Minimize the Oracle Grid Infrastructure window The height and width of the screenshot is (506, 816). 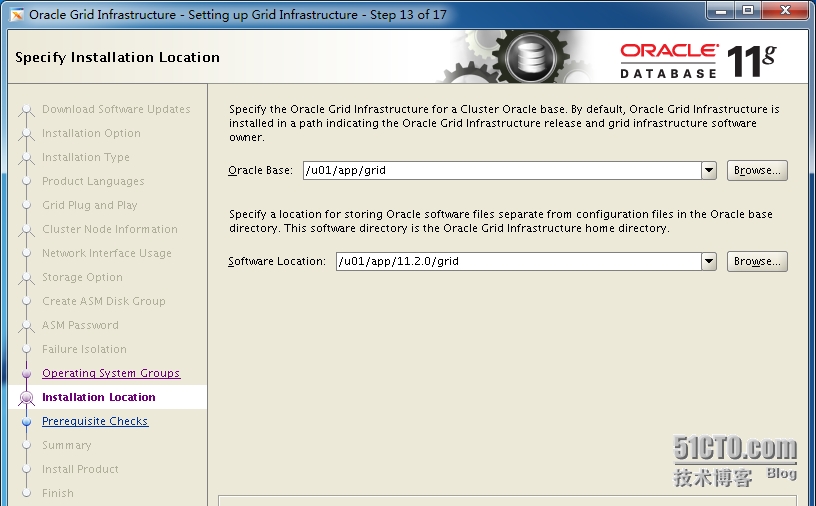point(721,10)
